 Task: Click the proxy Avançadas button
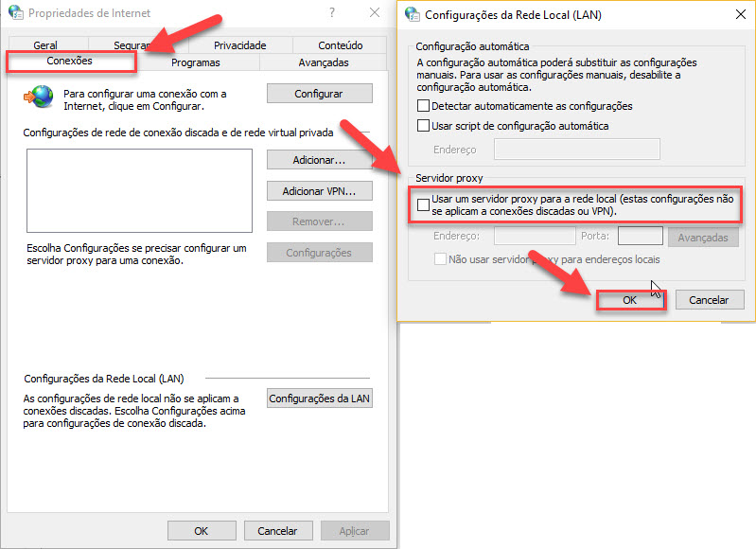703,238
